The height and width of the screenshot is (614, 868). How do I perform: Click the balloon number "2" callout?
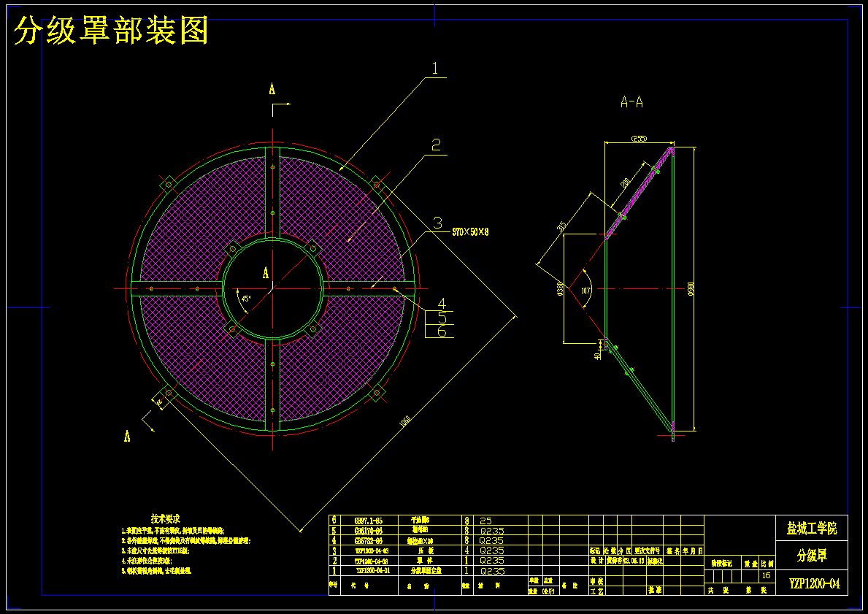click(437, 145)
